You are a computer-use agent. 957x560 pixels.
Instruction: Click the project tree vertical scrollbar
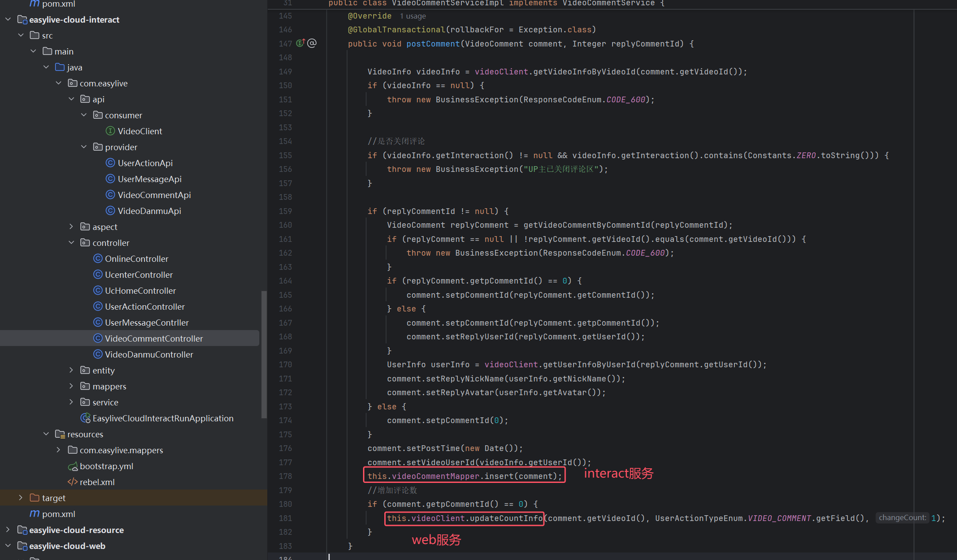tap(264, 354)
